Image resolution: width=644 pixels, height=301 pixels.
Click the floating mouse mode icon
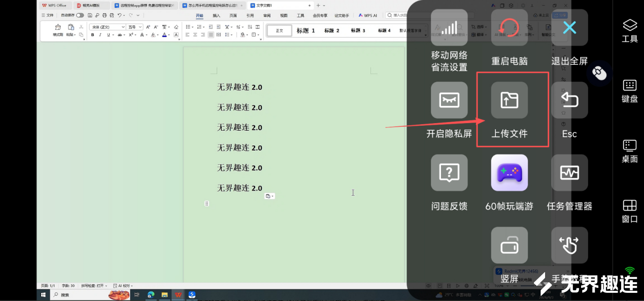coord(599,73)
